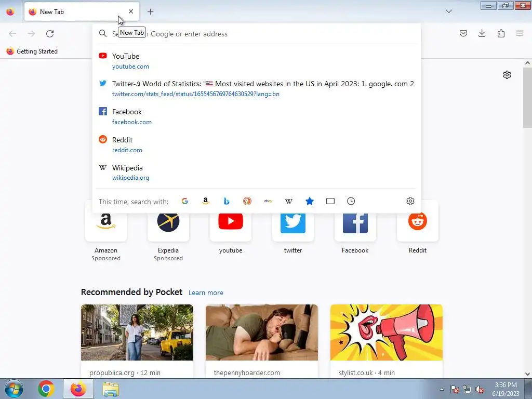The width and height of the screenshot is (532, 399).
Task: Click the Pocket Learn more link
Action: click(206, 293)
